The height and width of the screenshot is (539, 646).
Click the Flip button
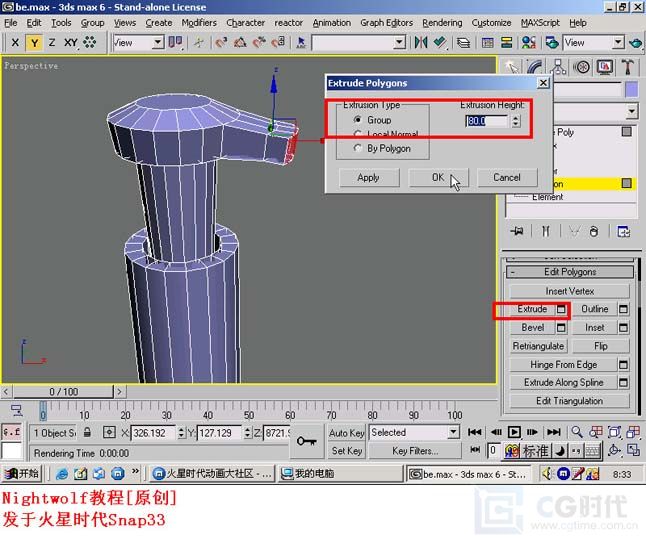(x=601, y=346)
